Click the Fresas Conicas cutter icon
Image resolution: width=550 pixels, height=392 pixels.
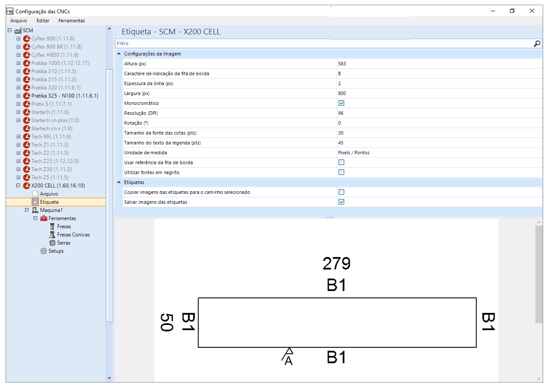coord(52,235)
